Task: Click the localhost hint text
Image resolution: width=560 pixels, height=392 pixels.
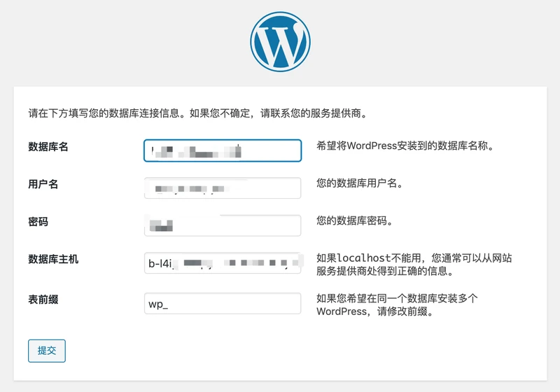Action: (414, 265)
